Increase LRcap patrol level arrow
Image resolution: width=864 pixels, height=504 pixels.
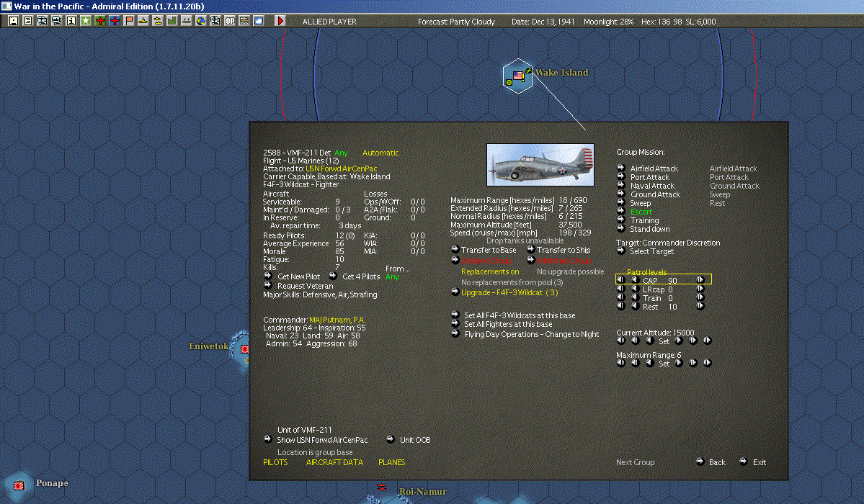[x=700, y=289]
